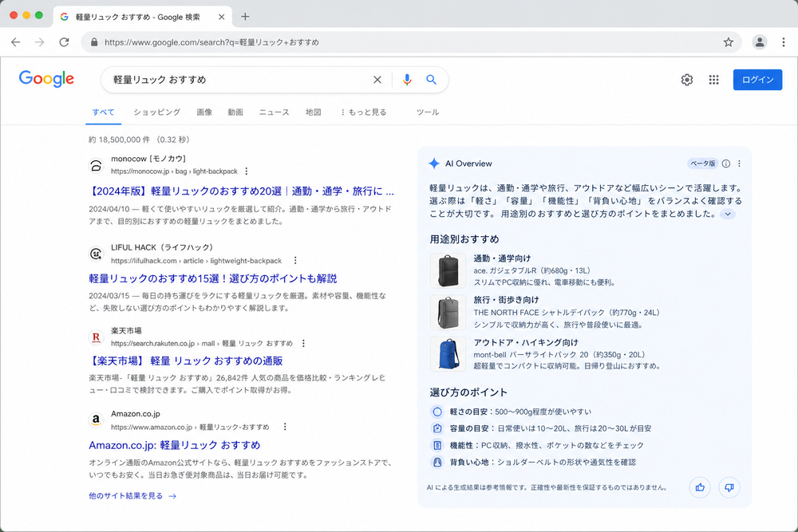
Task: Select the すべて tab
Action: tap(103, 112)
